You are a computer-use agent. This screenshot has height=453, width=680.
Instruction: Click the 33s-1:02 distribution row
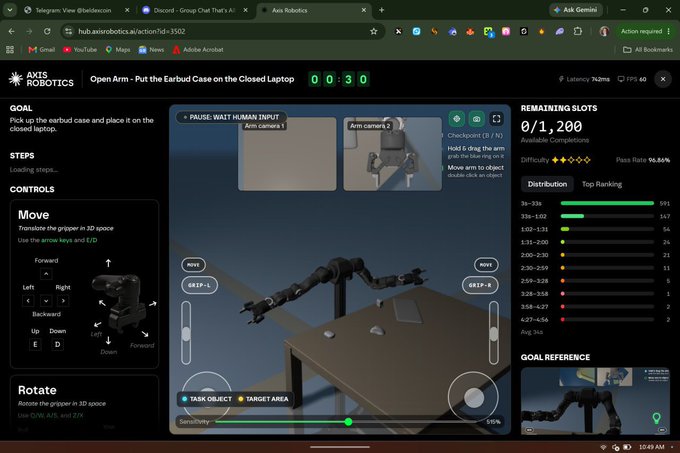[x=595, y=216]
